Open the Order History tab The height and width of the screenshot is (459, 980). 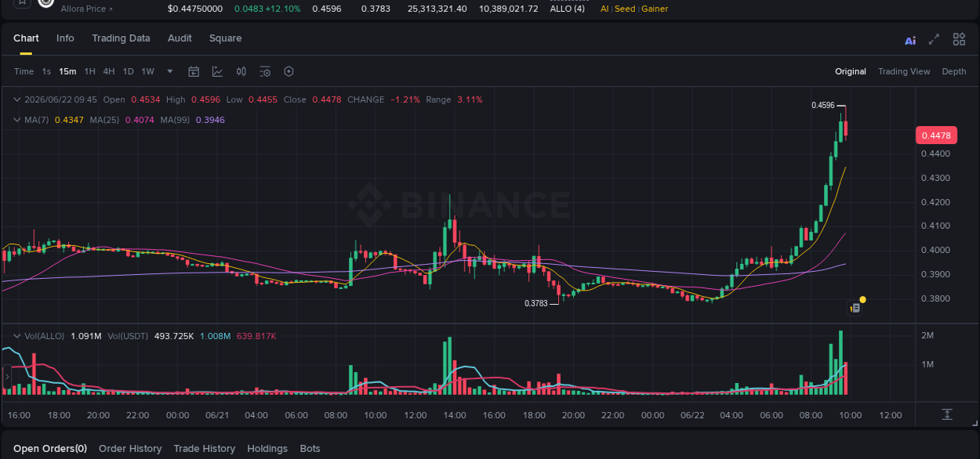coord(130,449)
